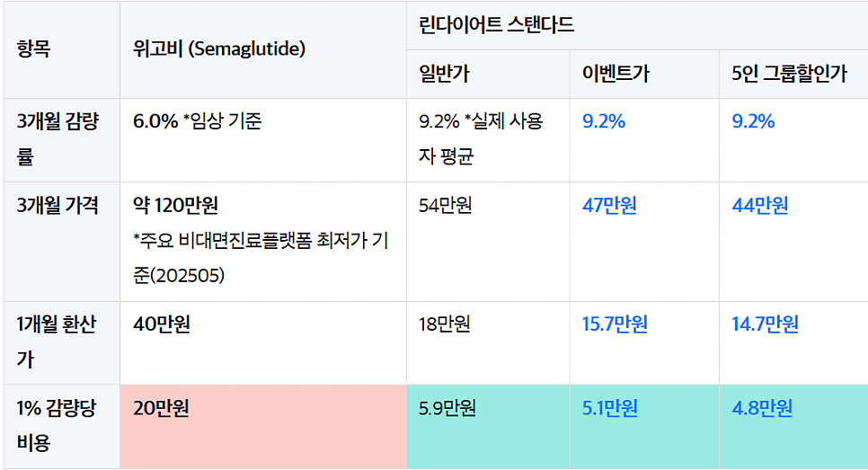Select the 이벤트가 column header
Image resolution: width=868 pixels, height=470 pixels.
pos(616,74)
